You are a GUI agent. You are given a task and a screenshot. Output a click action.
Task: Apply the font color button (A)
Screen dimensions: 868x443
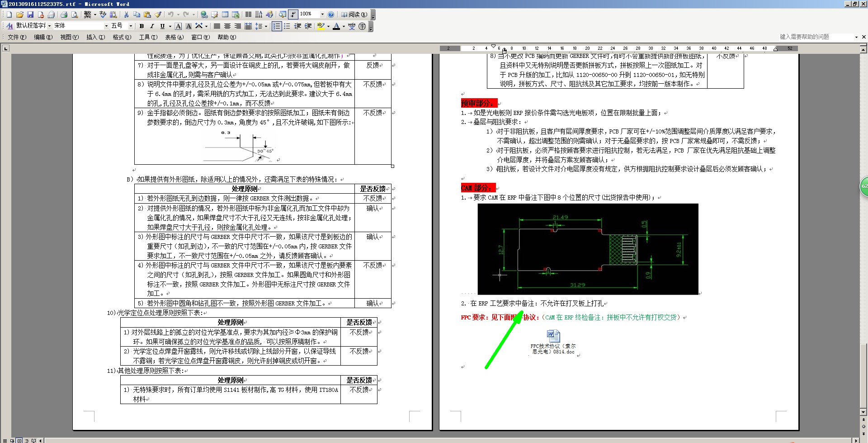[x=336, y=26]
